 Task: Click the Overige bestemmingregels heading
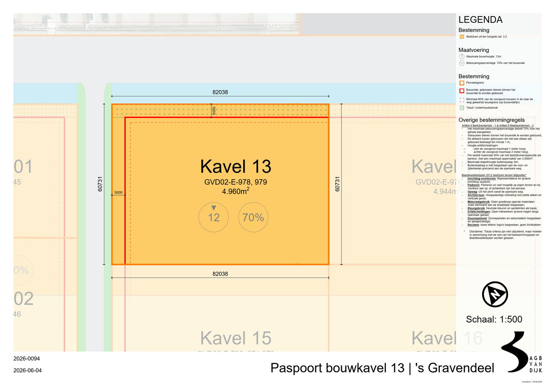[491, 120]
